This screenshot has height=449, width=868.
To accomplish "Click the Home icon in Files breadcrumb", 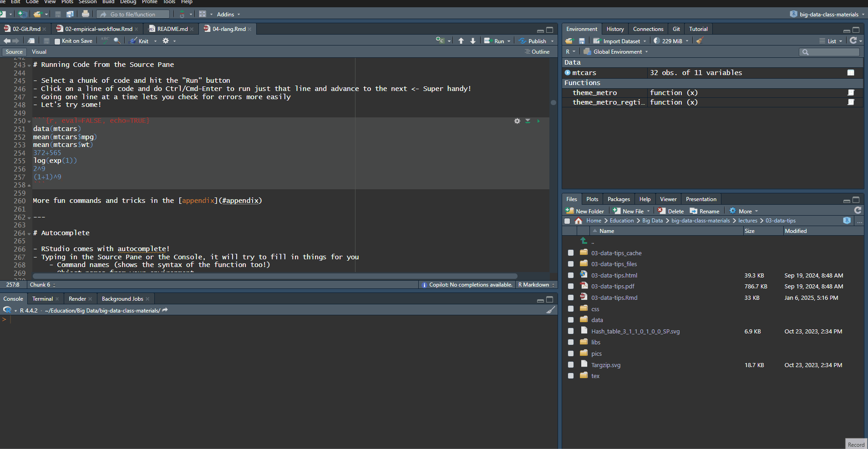I will coord(579,221).
